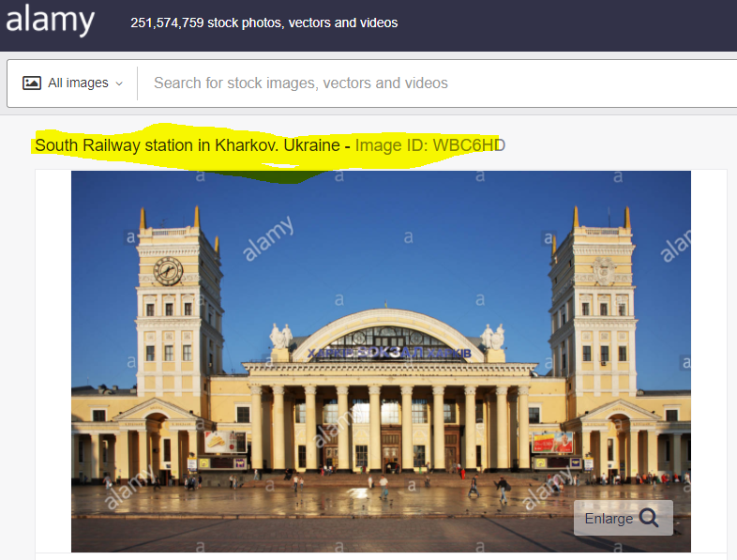737x560 pixels.
Task: Click the right red billboard in photo
Action: click(552, 442)
